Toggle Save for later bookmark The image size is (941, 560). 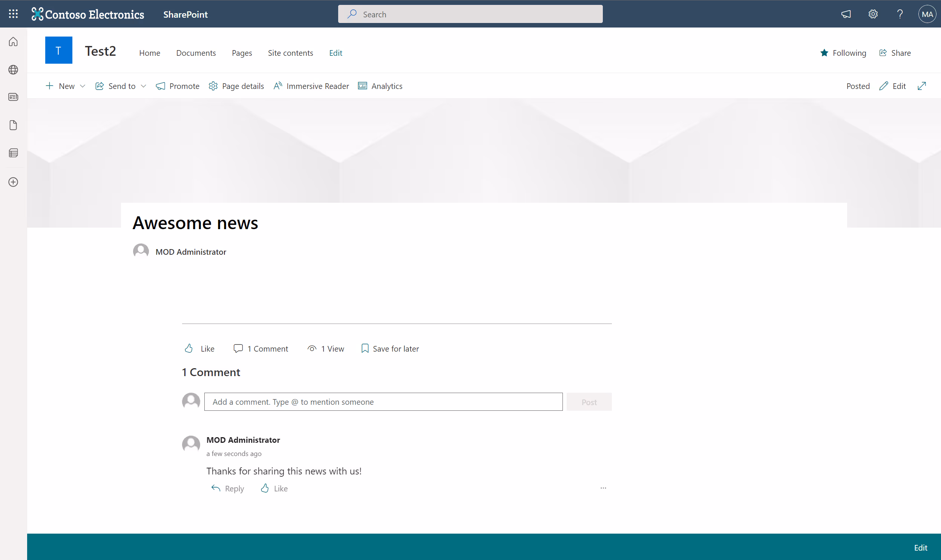point(390,349)
